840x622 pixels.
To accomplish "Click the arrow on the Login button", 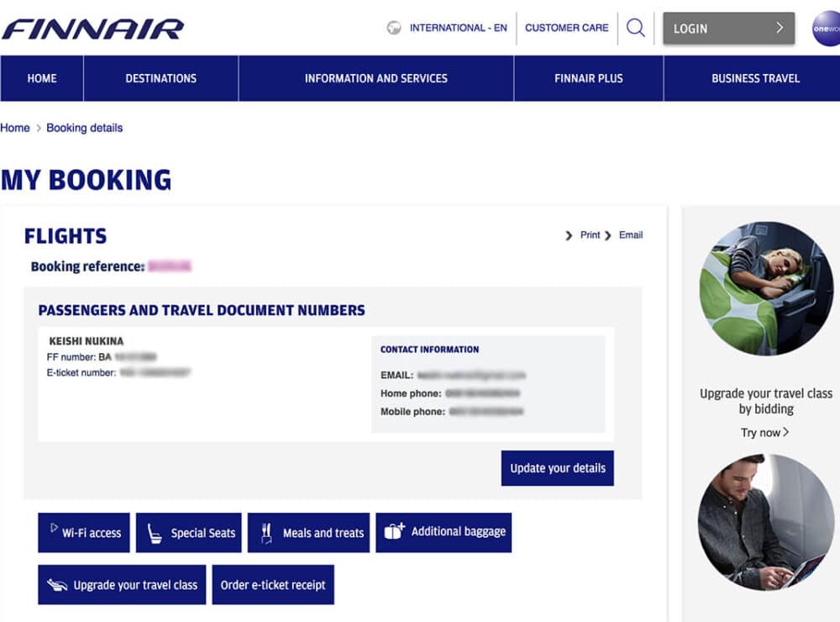I will (x=780, y=28).
